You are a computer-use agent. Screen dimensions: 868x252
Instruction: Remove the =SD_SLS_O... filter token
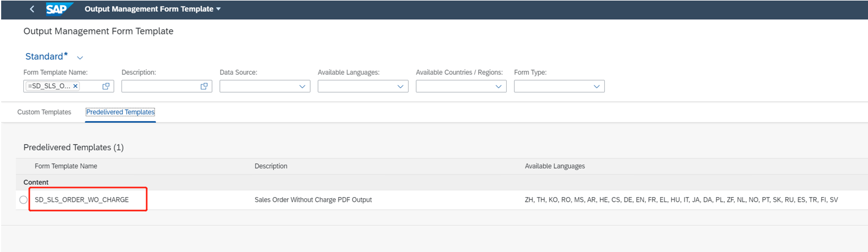(75, 86)
